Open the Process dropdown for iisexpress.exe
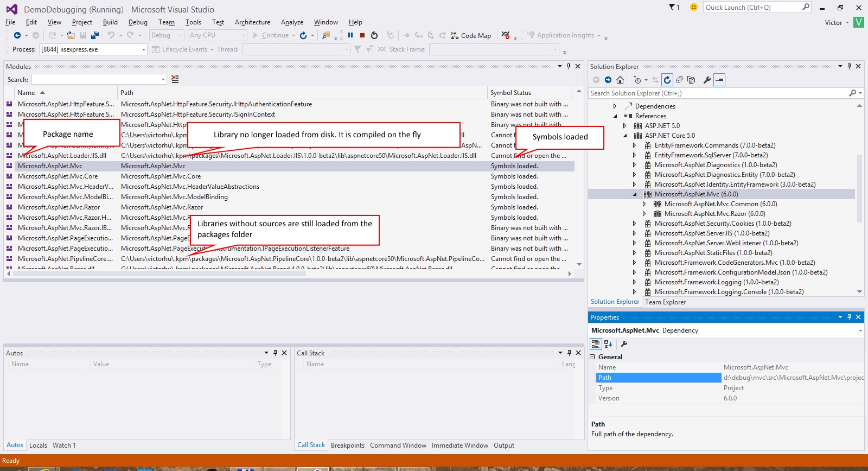The width and height of the screenshot is (868, 471). pyautogui.click(x=143, y=49)
